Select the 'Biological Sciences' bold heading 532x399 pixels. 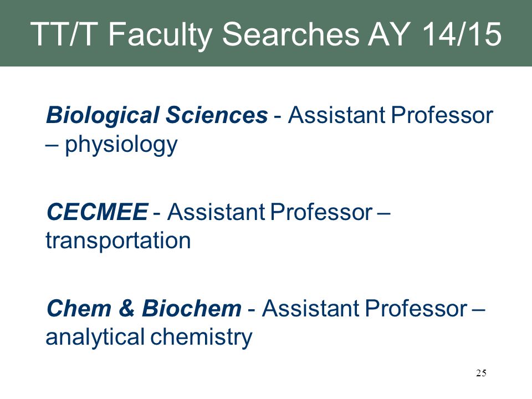tap(157, 115)
